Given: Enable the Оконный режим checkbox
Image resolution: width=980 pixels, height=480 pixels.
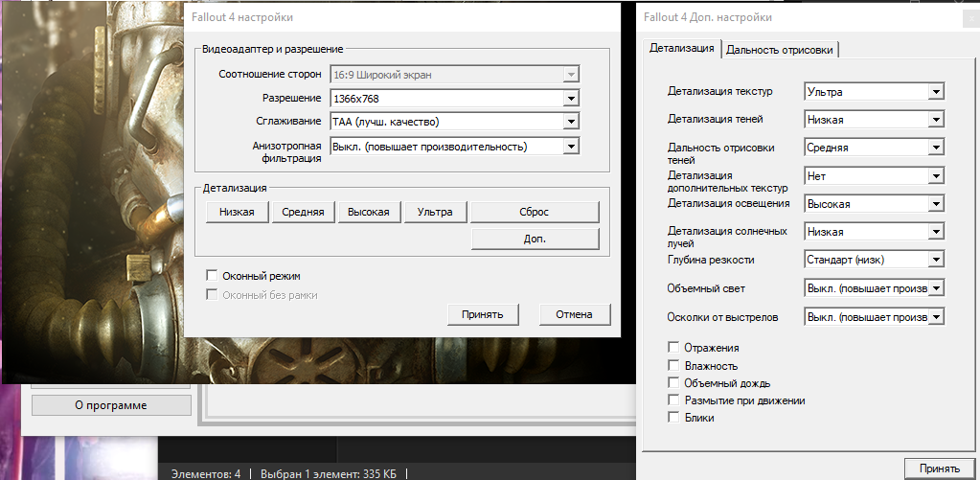Looking at the screenshot, I should click(212, 276).
